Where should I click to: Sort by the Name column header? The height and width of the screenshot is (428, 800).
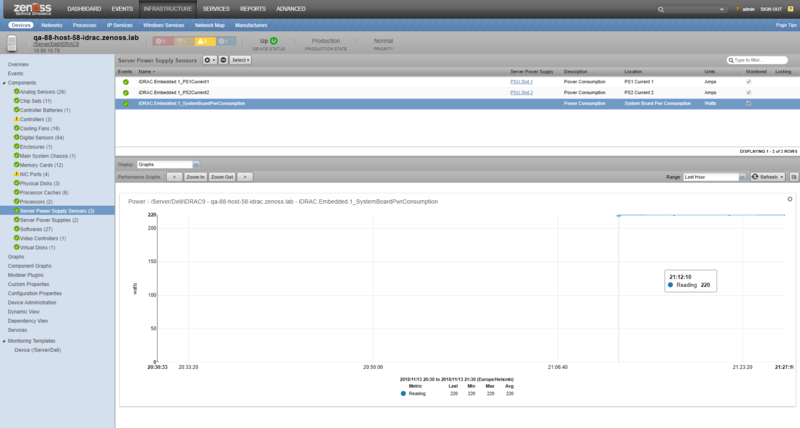145,72
